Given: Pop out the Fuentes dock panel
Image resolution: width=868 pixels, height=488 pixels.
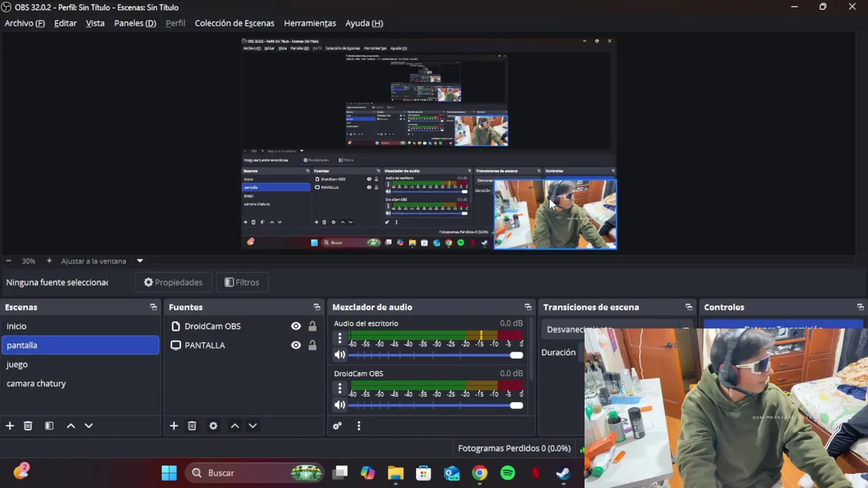Looking at the screenshot, I should [x=317, y=307].
